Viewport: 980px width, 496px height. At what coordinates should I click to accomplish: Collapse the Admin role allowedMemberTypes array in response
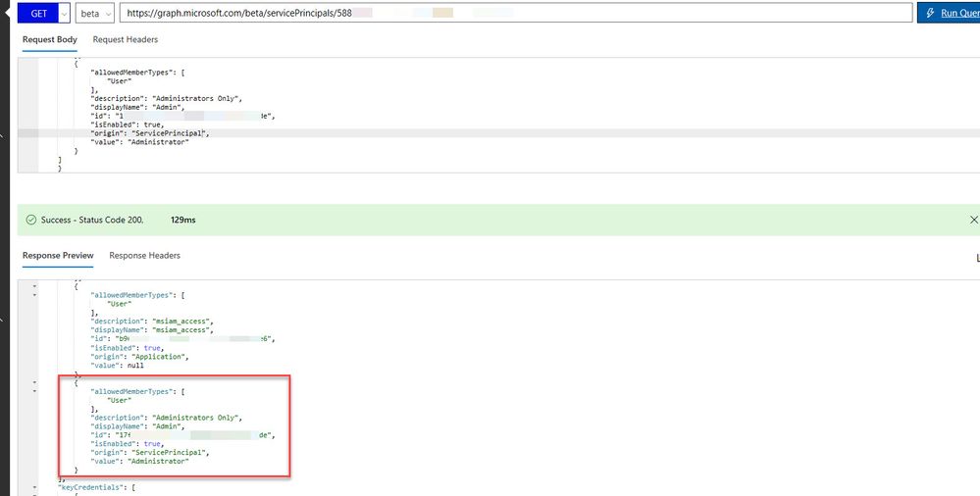34,391
